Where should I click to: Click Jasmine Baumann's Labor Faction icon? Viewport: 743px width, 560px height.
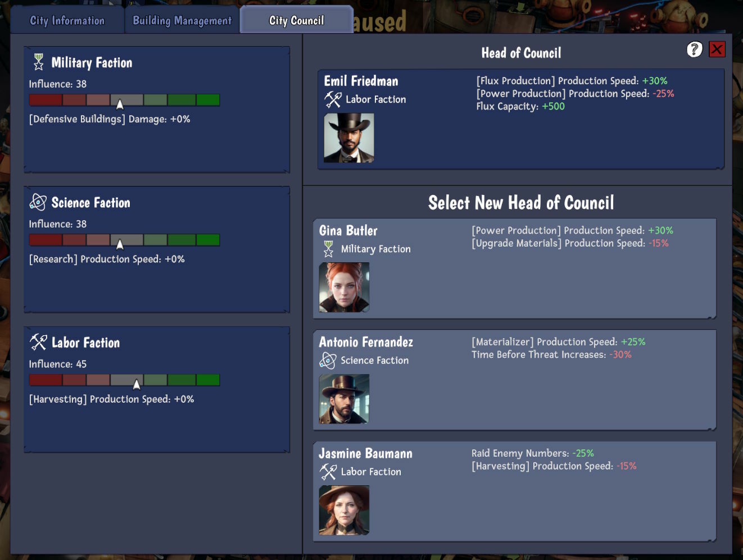click(x=328, y=472)
